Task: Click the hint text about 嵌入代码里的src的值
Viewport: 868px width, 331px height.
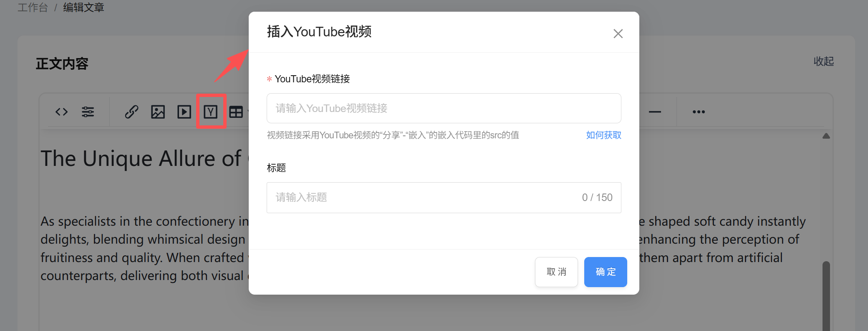Action: coord(393,135)
